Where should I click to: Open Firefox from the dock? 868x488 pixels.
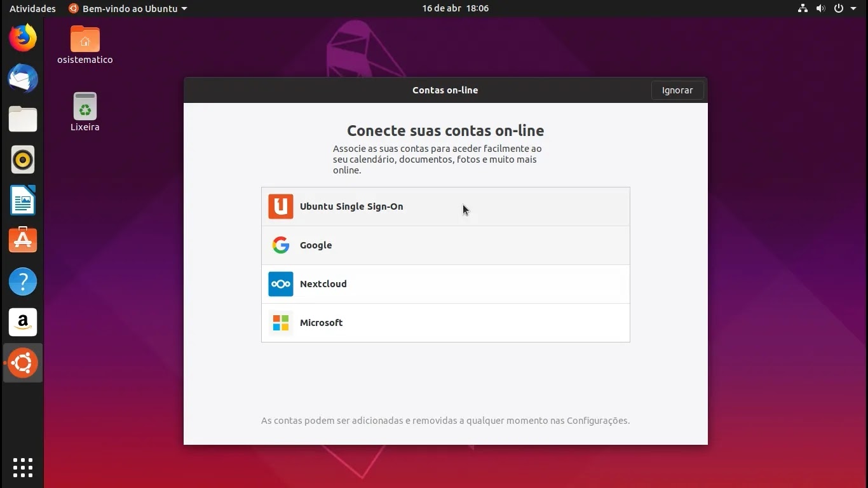pyautogui.click(x=23, y=38)
